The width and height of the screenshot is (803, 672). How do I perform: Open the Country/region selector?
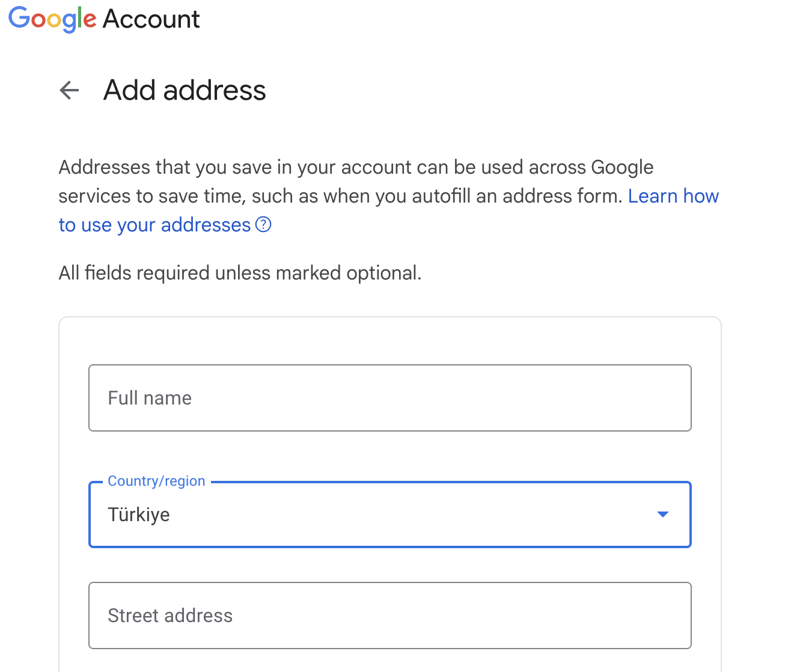click(x=390, y=515)
